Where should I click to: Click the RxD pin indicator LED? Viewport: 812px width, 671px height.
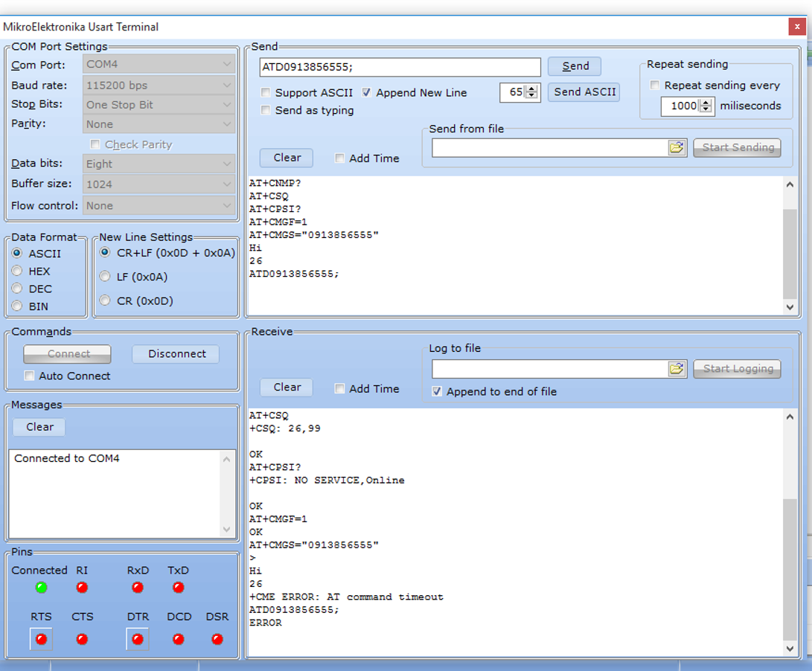pos(137,588)
